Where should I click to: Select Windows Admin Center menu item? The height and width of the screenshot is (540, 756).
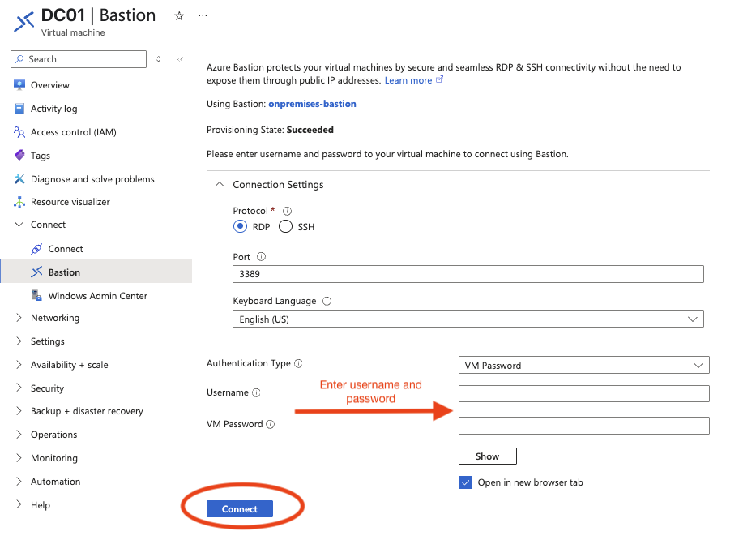click(98, 296)
